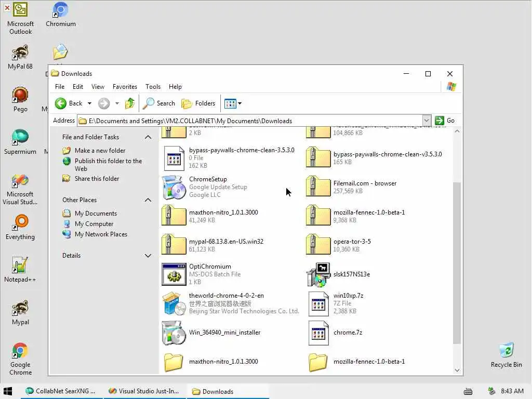532x399 pixels.
Task: Collapse Other Places panel
Action: pos(148,200)
